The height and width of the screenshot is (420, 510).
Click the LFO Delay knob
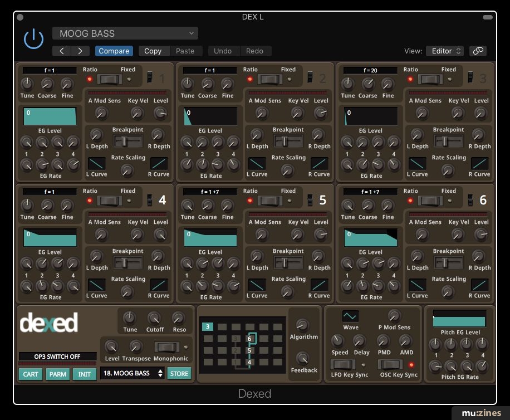coord(359,340)
